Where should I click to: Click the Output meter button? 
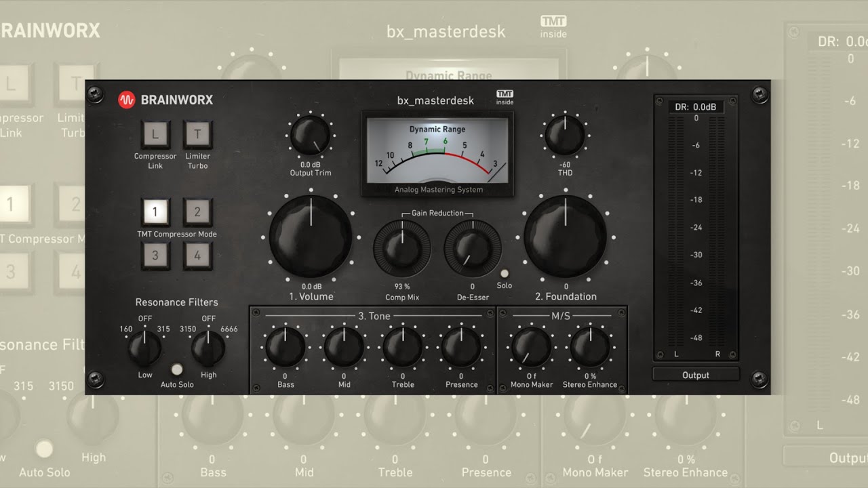696,375
